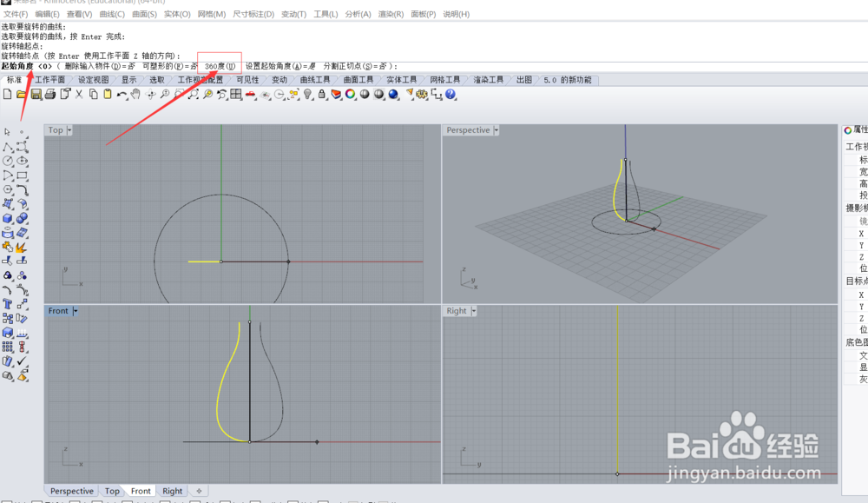Select the Polyline tool in left toolbar
Viewport: 868px width, 503px height.
[8, 147]
